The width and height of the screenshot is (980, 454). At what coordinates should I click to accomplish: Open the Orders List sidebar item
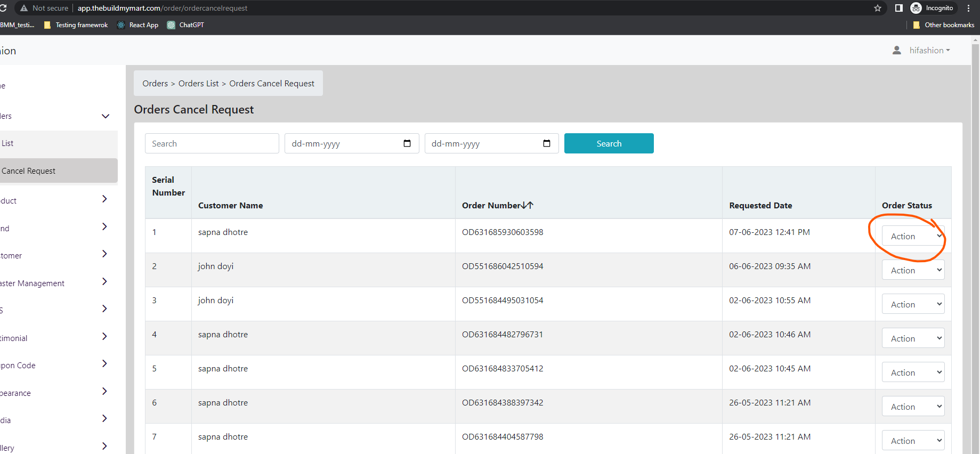[x=59, y=143]
